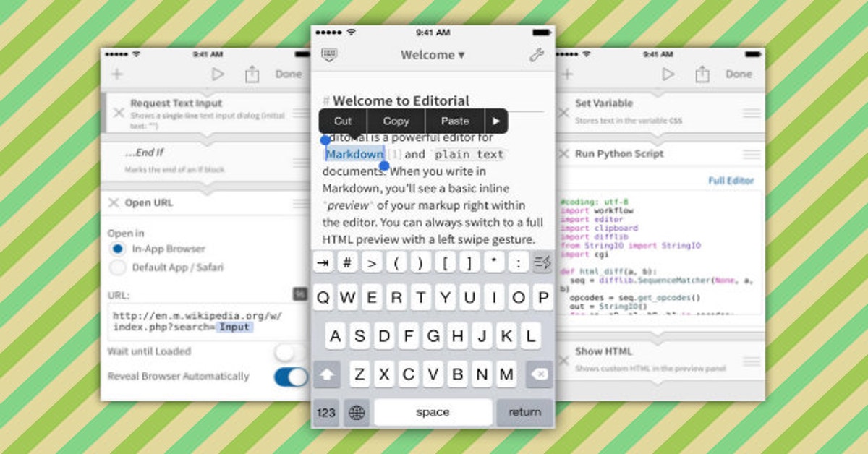Remove the Set Variable action

(x=563, y=112)
